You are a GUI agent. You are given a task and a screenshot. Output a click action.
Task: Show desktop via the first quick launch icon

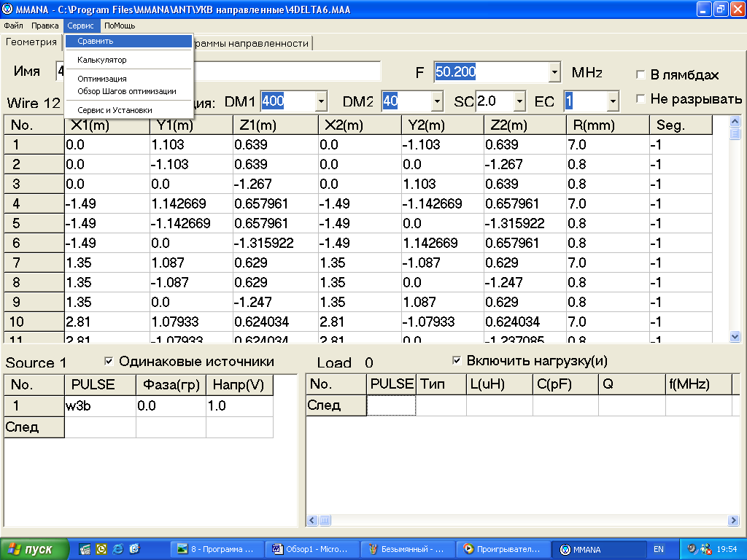pyautogui.click(x=85, y=549)
